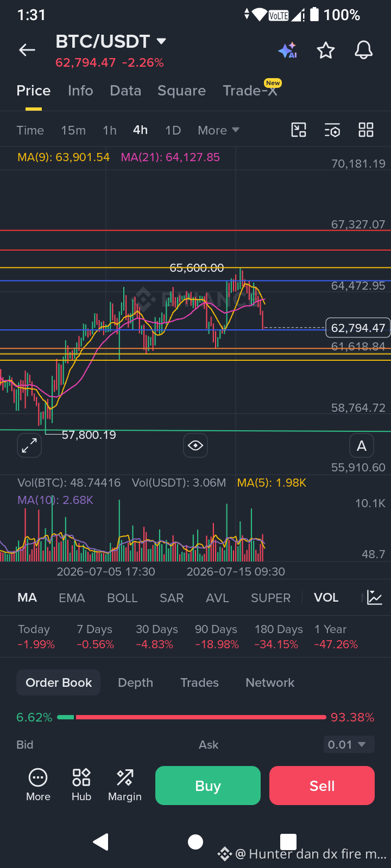Tap the volume MA(10) 2.68K legend
The image size is (391, 868).
[x=55, y=500]
